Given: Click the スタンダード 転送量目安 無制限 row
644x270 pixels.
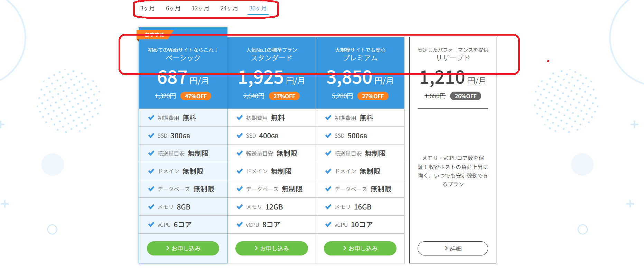Looking at the screenshot, I should [271, 153].
